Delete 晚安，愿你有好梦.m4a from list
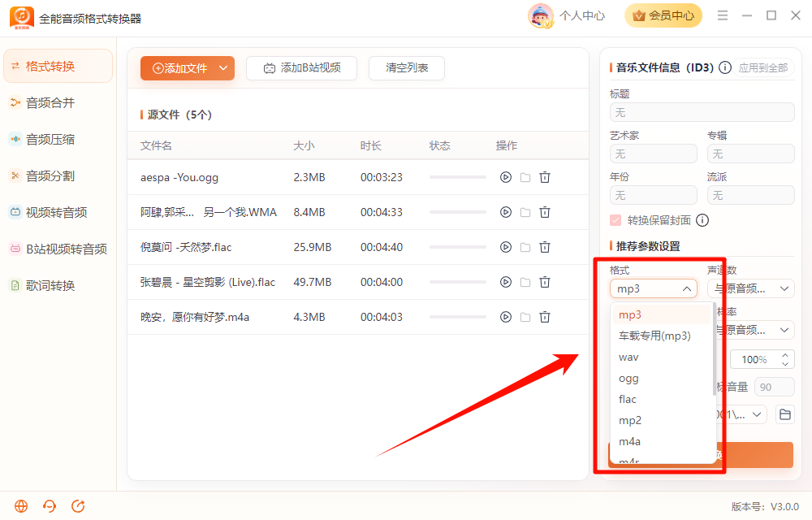812x520 pixels. [x=545, y=317]
